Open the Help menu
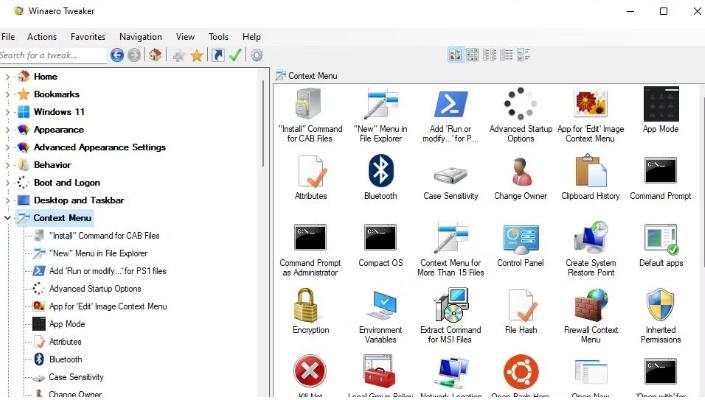 point(251,37)
